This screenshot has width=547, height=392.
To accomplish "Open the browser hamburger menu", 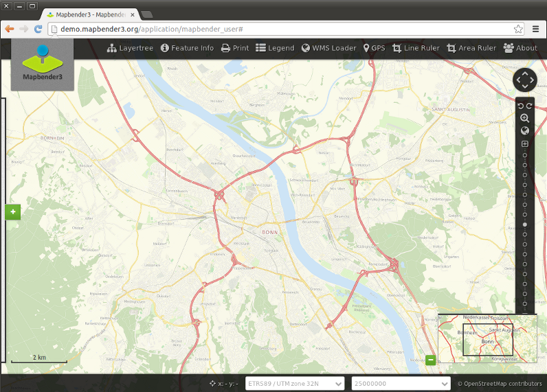I will click(536, 29).
